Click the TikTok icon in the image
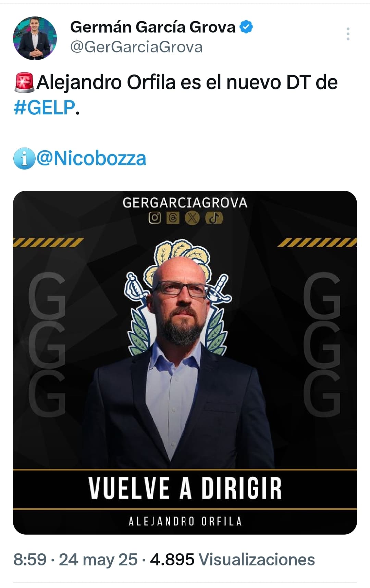Viewport: 370px width, 588px height. coord(214,218)
